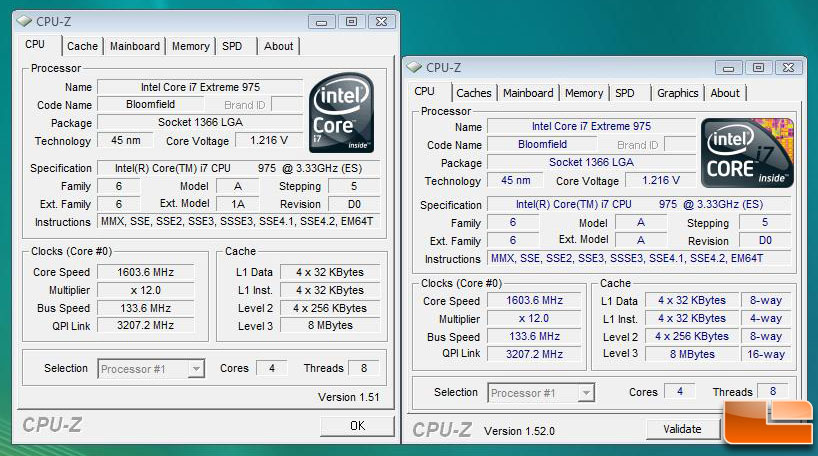Open About tab in CPU-Z 1.51 window
Image resolution: width=818 pixels, height=456 pixels.
point(278,46)
